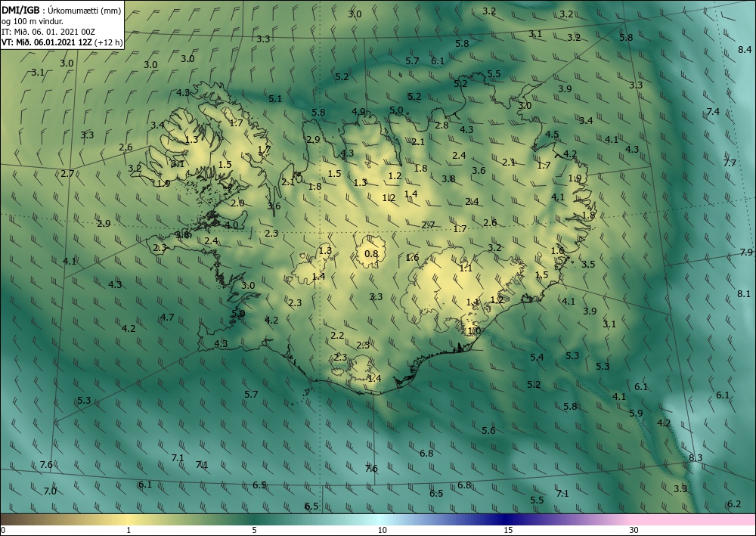This screenshot has width=756, height=536.
Task: Click the 7.9 precipitation value
Action: point(746,253)
